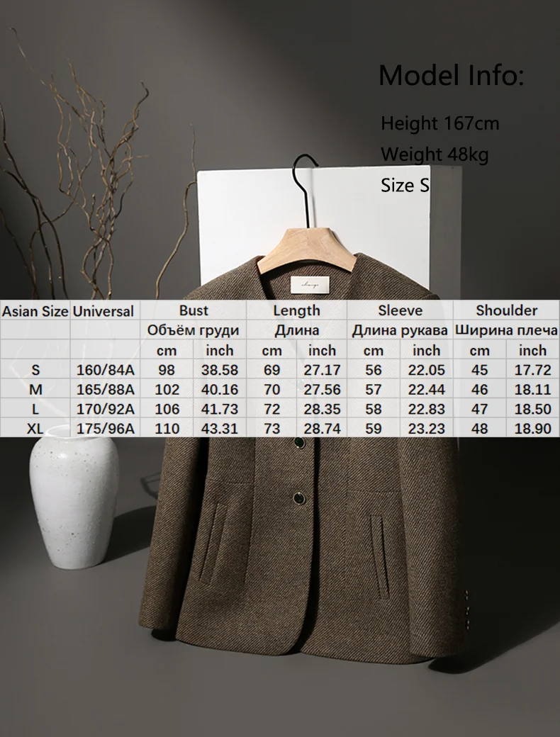Image resolution: width=560 pixels, height=737 pixels.
Task: Click the 'Bust' column header
Action: (x=194, y=310)
